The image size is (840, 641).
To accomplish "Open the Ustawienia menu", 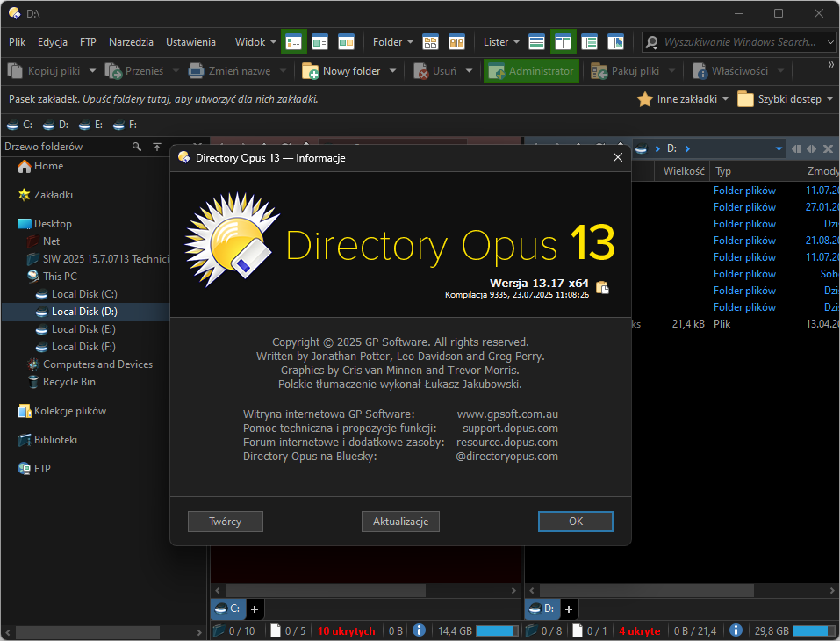I will pyautogui.click(x=190, y=42).
